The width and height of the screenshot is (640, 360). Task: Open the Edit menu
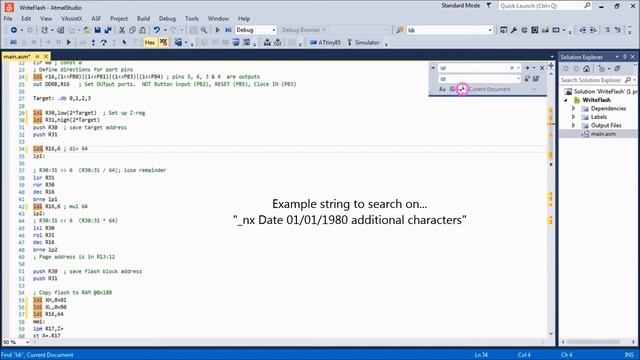tap(26, 19)
